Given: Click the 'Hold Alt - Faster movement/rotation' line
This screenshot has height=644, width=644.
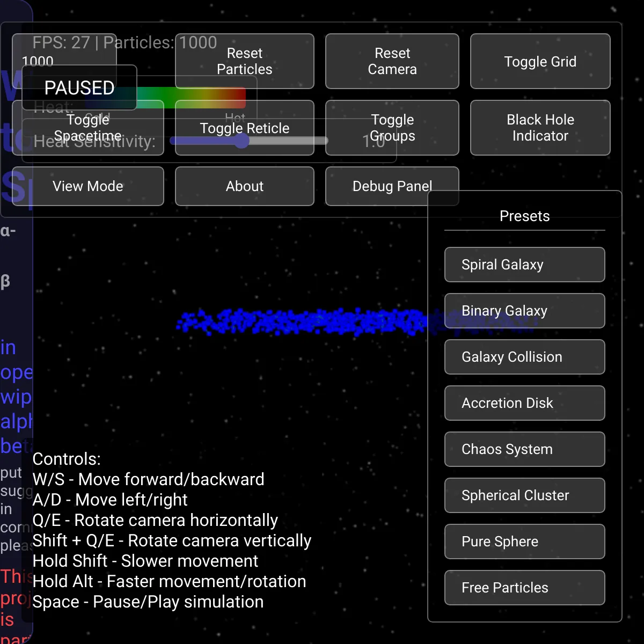Looking at the screenshot, I should (x=169, y=581).
